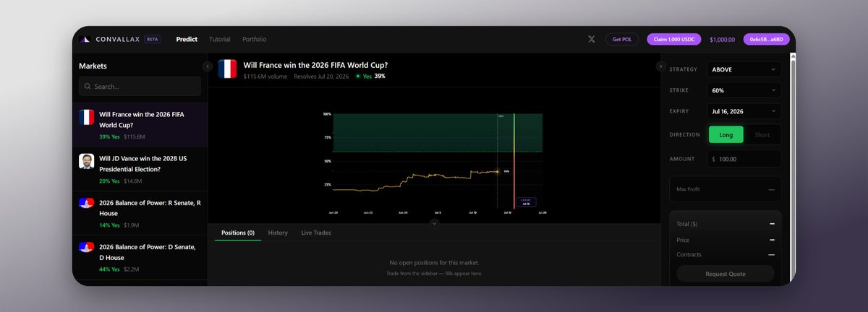Switch to the Live Trades tab
The width and height of the screenshot is (868, 312).
316,233
